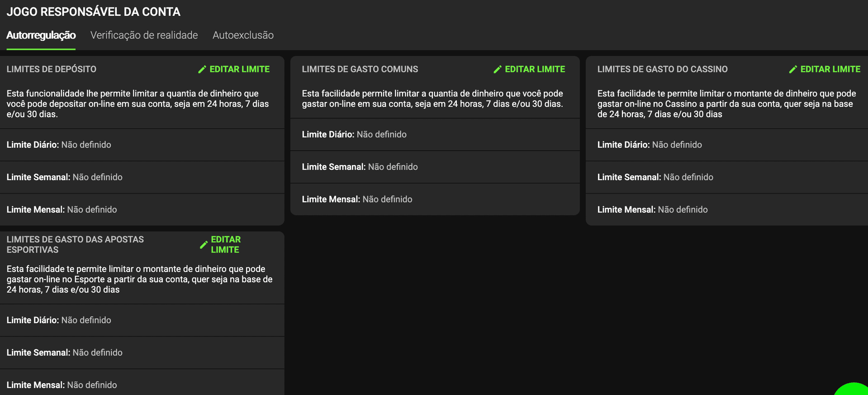This screenshot has width=868, height=395.
Task: Click Editar Limite text for Limites de Gasto Comuns
Action: coord(535,69)
